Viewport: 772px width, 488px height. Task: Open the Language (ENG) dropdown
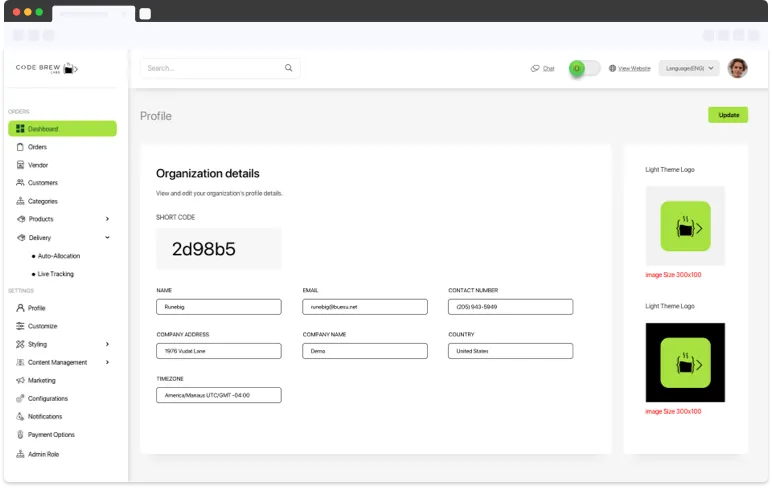[x=689, y=68]
